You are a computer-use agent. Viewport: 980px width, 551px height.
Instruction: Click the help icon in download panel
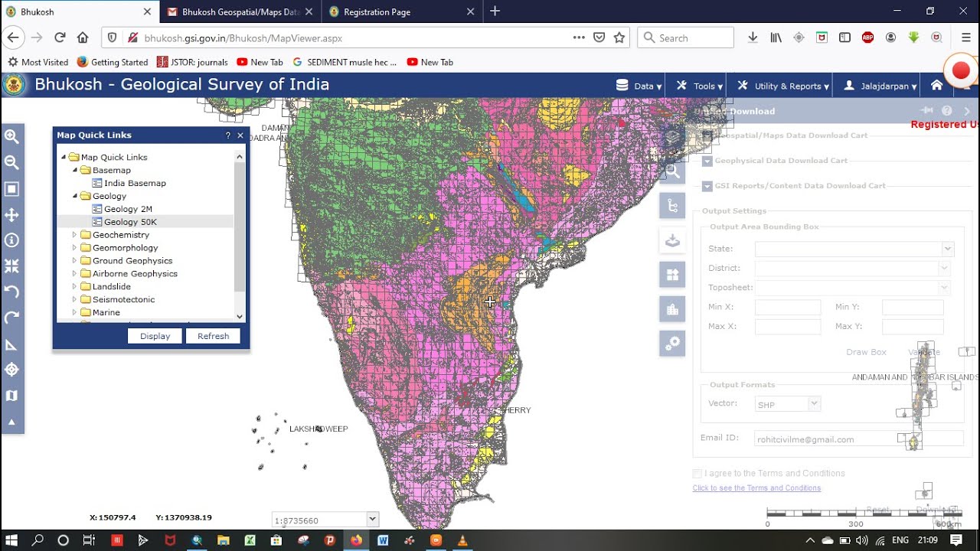947,111
